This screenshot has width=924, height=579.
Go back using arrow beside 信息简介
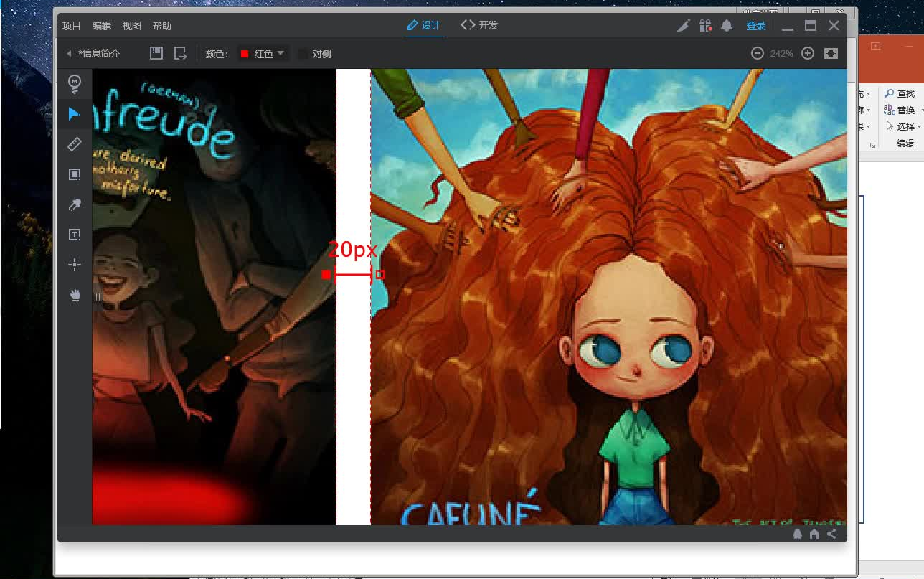[x=69, y=54]
